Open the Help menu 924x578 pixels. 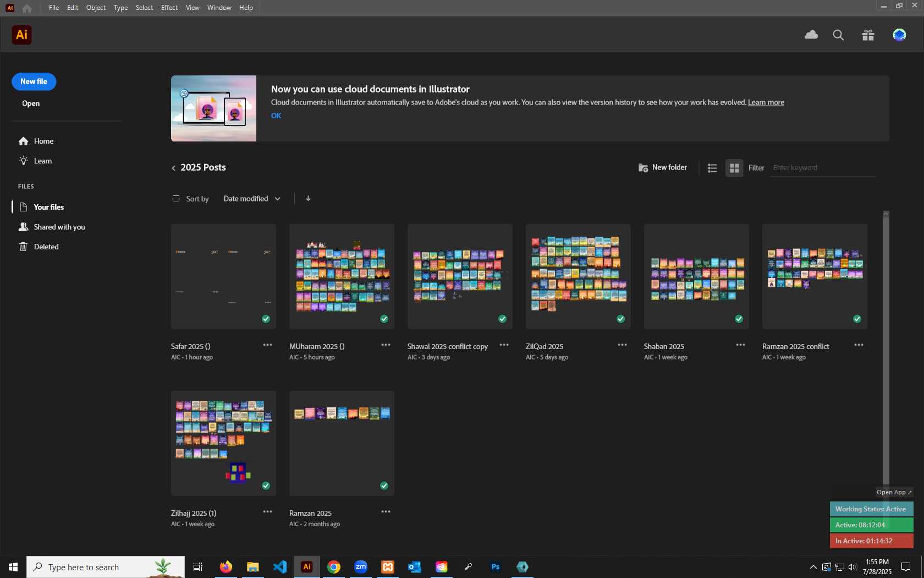pos(246,8)
